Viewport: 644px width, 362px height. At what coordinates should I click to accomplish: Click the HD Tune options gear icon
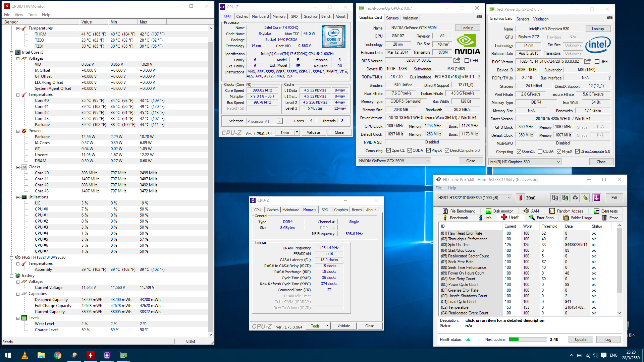tap(585, 198)
